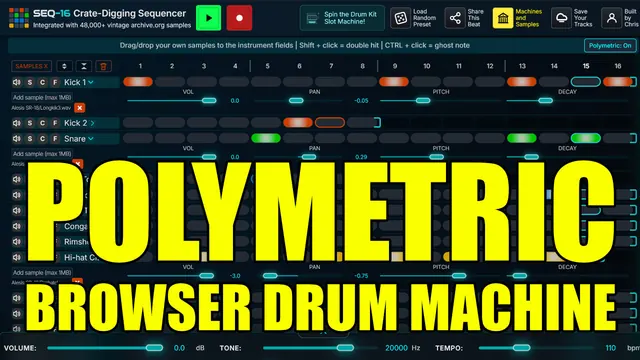The image size is (640, 360).
Task: Click the C button on Kick 1
Action: (42, 82)
